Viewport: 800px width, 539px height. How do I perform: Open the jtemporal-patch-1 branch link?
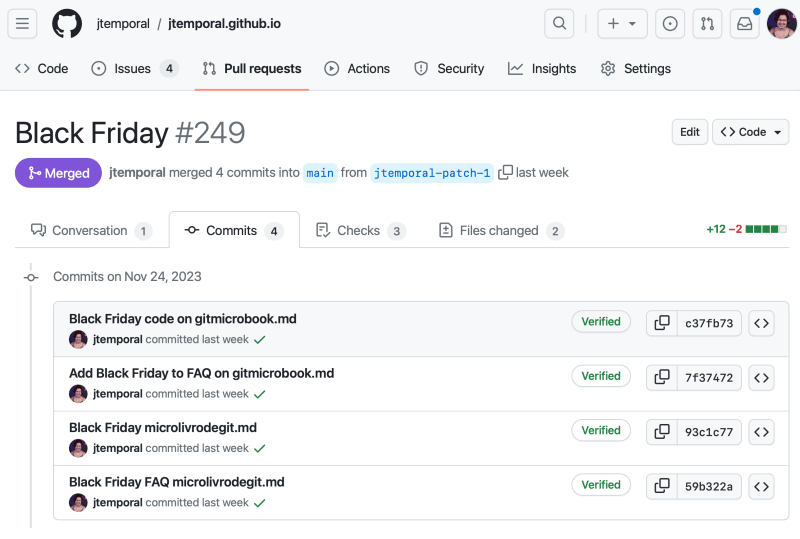click(432, 173)
